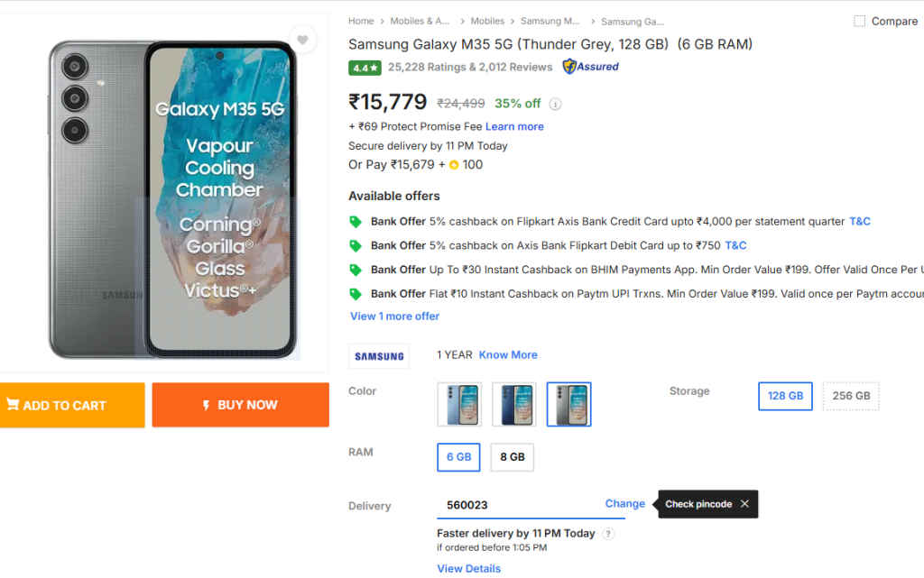Select the dark blue color variant thumbnail
Image resolution: width=924 pixels, height=578 pixels.
[x=513, y=405]
